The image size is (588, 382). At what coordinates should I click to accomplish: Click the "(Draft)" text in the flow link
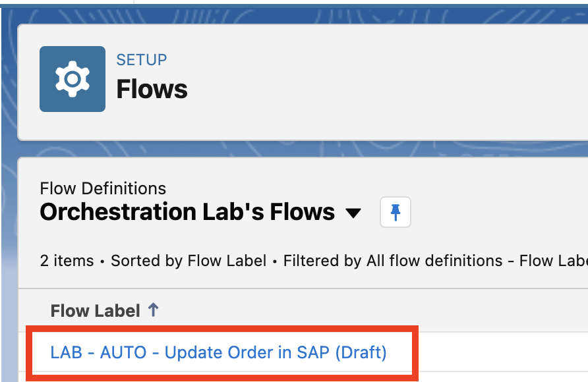(x=361, y=352)
